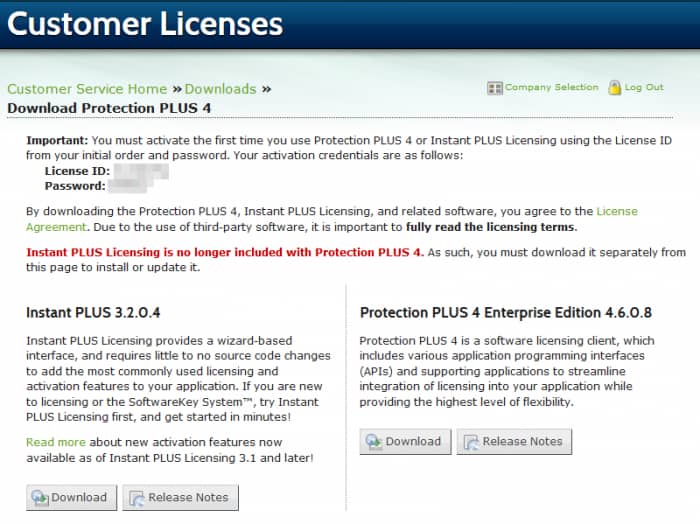The height and width of the screenshot is (524, 700).
Task: Click the Company Selection grid icon
Action: (495, 88)
